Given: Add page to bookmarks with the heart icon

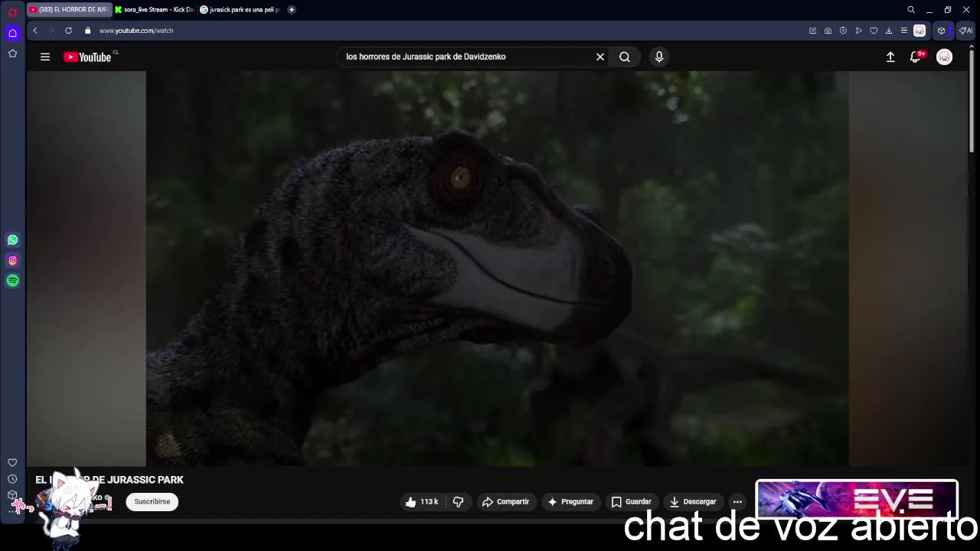Looking at the screenshot, I should point(874,31).
